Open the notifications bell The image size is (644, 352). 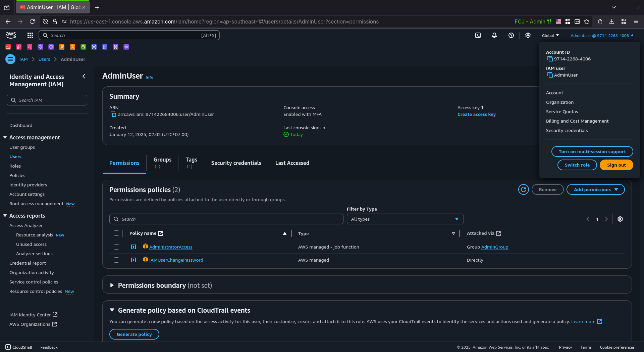(x=494, y=35)
